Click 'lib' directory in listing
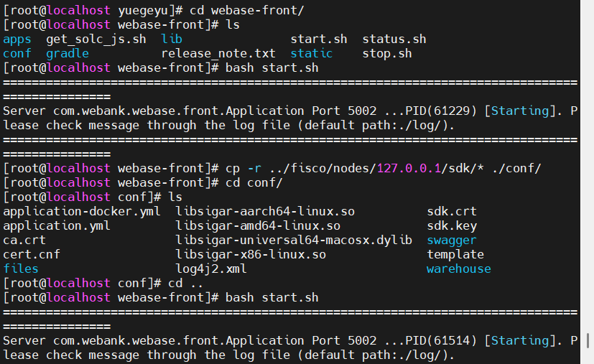The width and height of the screenshot is (594, 364). point(172,39)
